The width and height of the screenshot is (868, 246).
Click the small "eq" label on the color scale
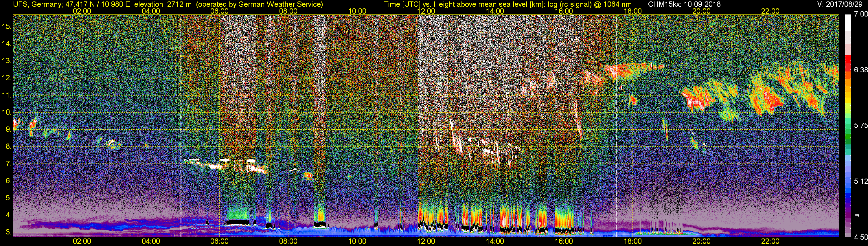click(857, 215)
